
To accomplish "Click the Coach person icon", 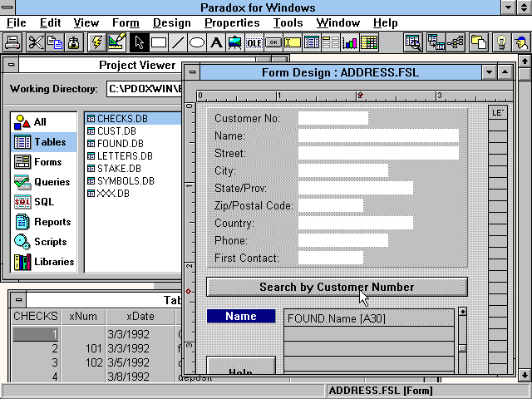I will tap(521, 42).
